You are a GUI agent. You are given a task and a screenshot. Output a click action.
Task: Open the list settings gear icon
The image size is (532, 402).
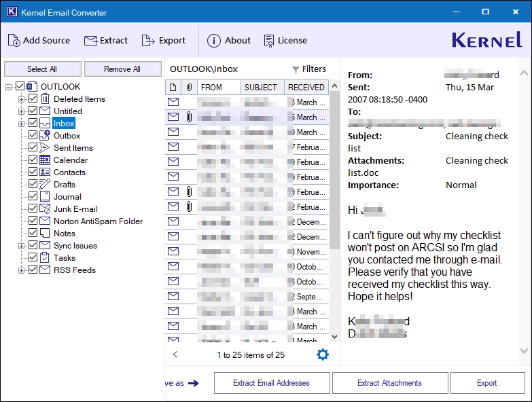322,354
